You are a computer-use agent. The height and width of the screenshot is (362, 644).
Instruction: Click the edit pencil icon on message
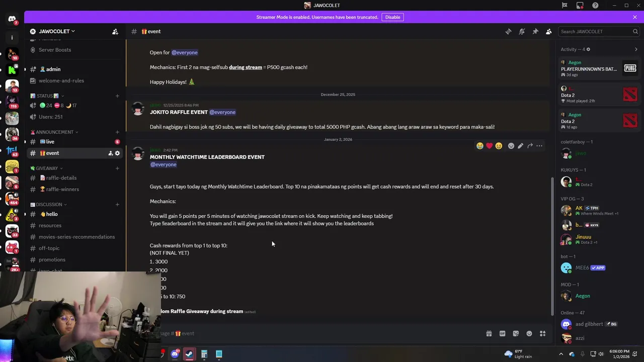tap(520, 146)
